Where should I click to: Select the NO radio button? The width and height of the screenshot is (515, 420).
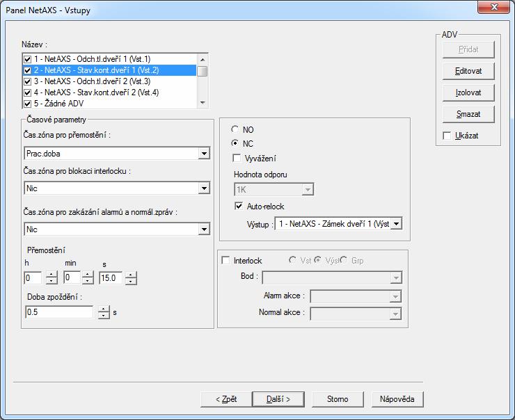(235, 129)
